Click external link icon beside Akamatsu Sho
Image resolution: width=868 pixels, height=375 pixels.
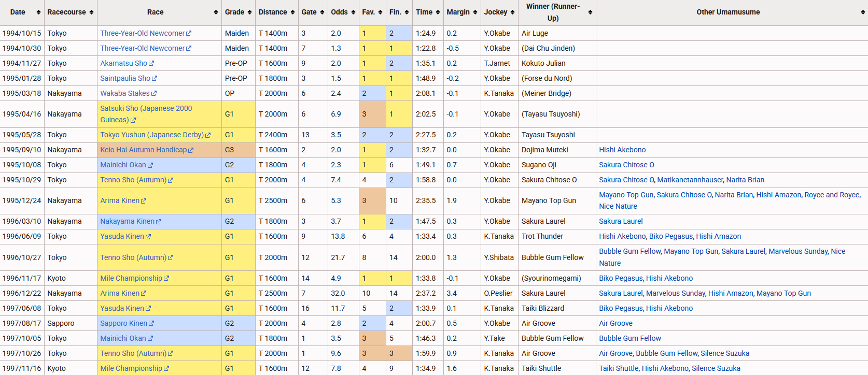[x=151, y=64]
